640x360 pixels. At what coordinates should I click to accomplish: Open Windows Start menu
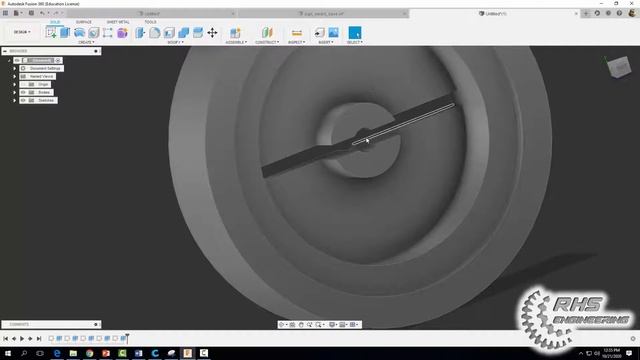click(8, 353)
